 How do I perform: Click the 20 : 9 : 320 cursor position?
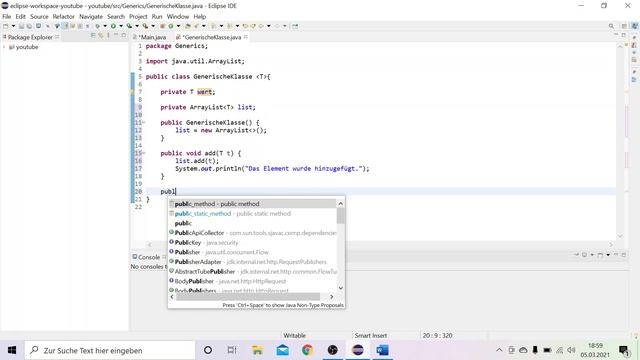437,336
